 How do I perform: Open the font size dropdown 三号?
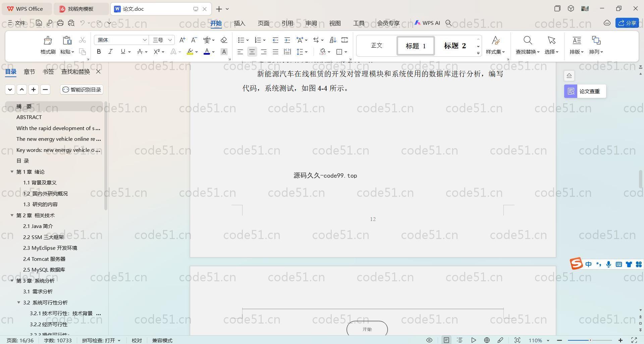[x=170, y=40]
